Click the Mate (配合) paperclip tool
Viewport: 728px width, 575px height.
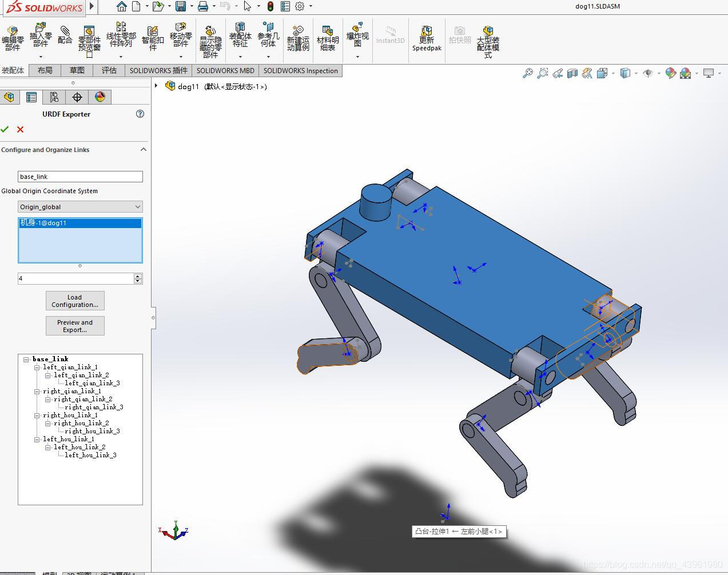65,35
